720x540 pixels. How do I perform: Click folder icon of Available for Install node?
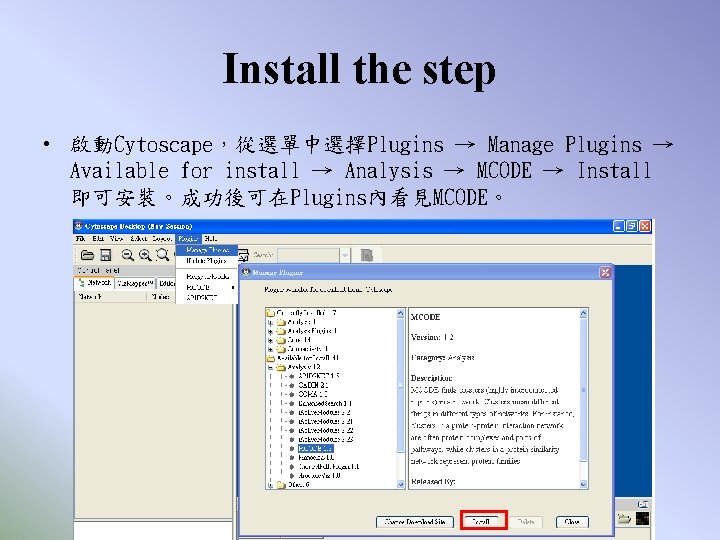tap(270, 358)
